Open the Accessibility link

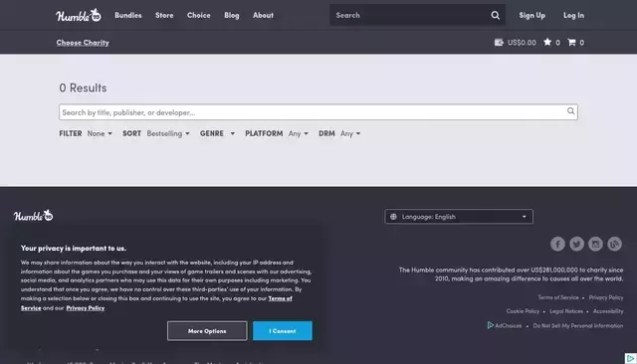click(x=608, y=311)
